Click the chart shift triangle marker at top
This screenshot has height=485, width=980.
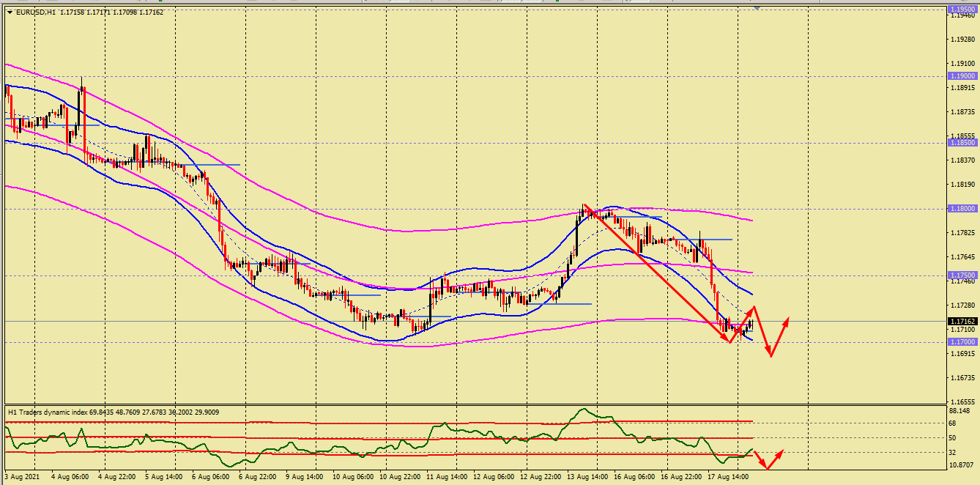(757, 8)
